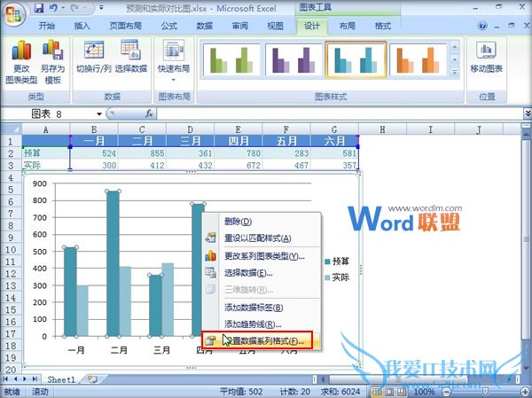This screenshot has width=532, height=398.
Task: Click 切换行/列 icon in ribbon
Action: click(x=94, y=56)
